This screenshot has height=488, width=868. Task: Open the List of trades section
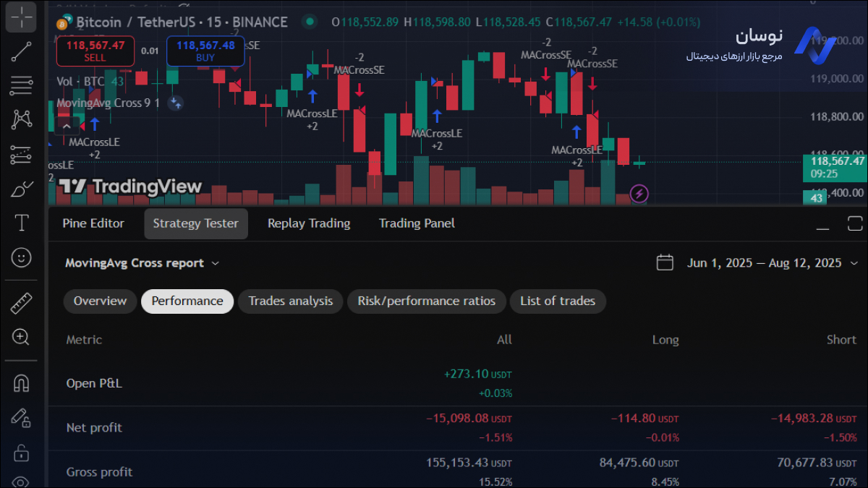(558, 301)
